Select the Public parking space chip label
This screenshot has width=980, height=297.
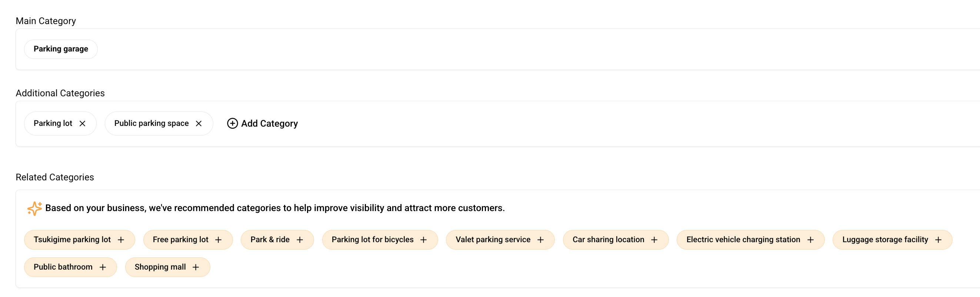[x=151, y=123]
